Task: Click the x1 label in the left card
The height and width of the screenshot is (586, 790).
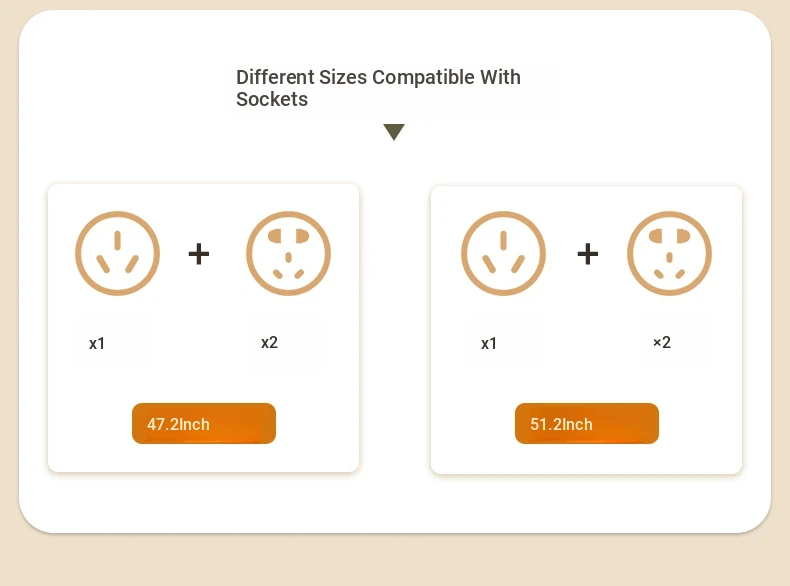Action: coord(97,344)
